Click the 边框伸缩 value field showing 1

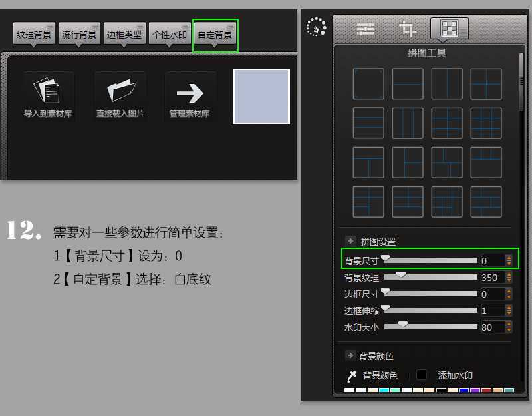coord(493,310)
